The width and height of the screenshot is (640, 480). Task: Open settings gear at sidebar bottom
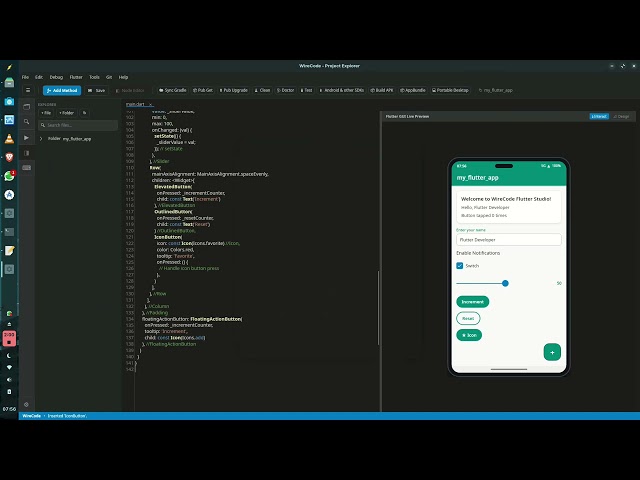point(27,404)
